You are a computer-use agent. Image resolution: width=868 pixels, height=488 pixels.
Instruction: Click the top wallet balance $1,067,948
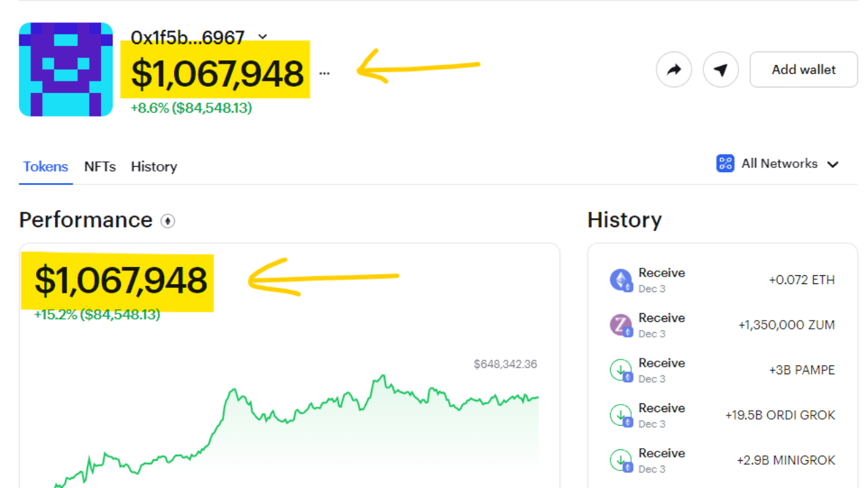point(217,73)
